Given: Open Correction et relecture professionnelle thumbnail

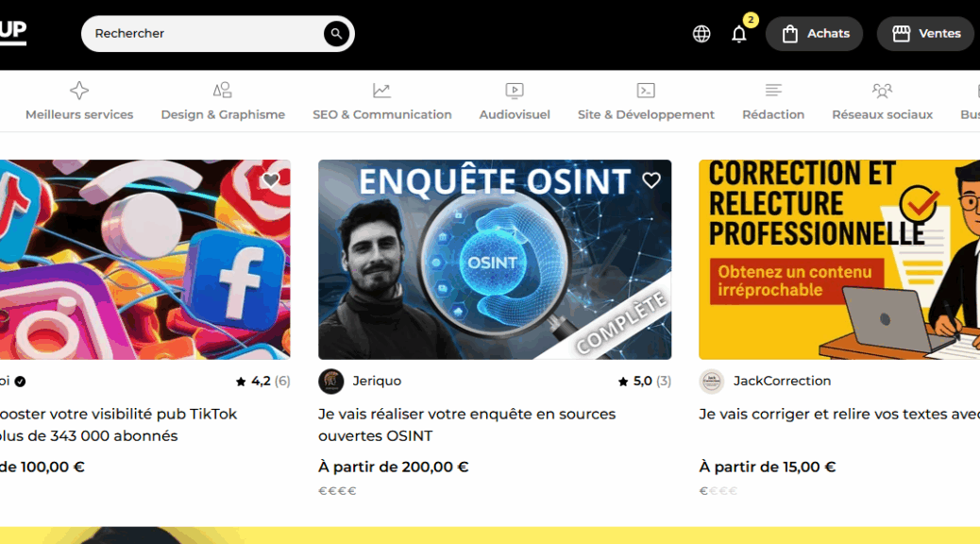Looking at the screenshot, I should [x=839, y=260].
